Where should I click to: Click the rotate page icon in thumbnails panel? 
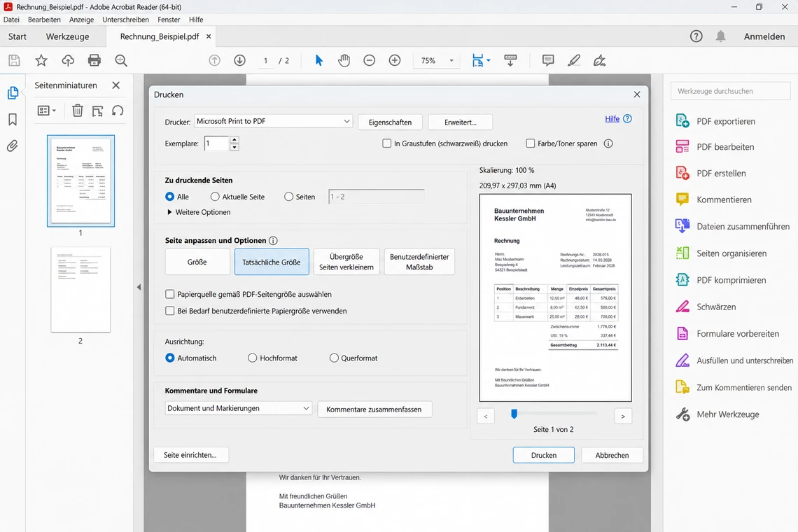pos(118,111)
